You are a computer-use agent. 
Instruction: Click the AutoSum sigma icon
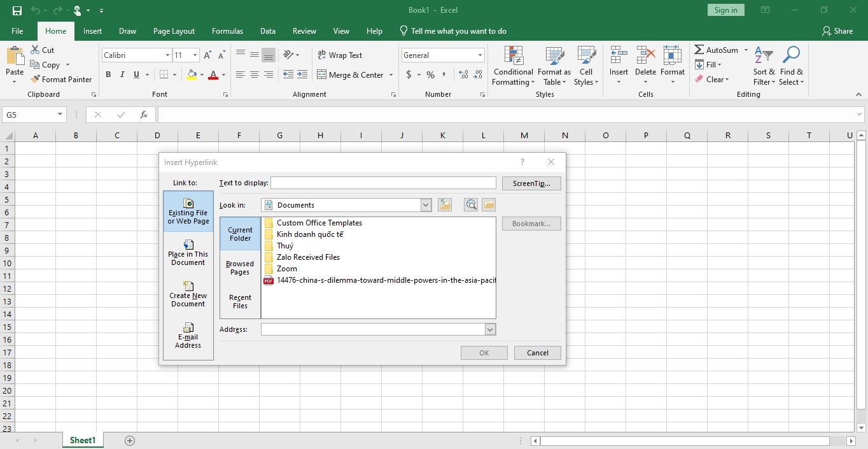(699, 50)
